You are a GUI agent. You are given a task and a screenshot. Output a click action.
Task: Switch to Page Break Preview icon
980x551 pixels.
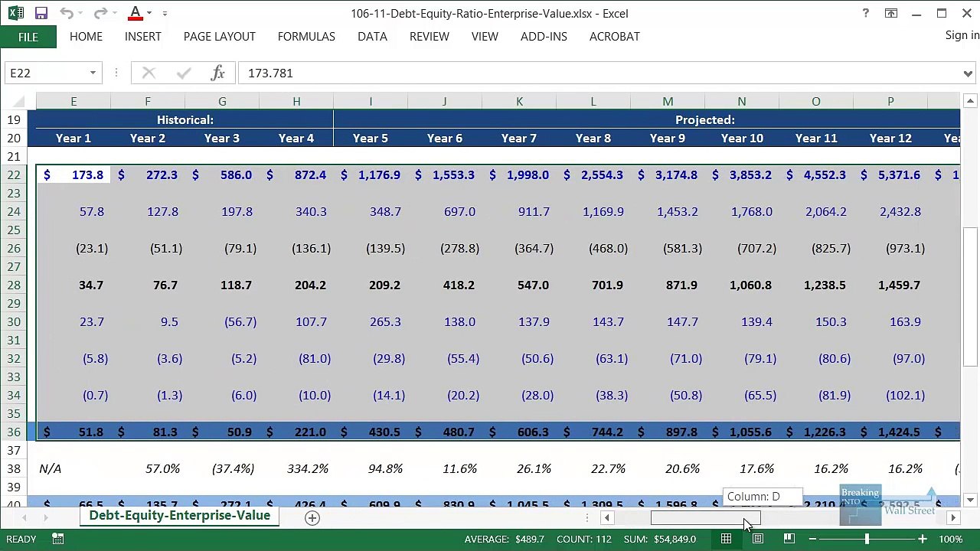789,540
